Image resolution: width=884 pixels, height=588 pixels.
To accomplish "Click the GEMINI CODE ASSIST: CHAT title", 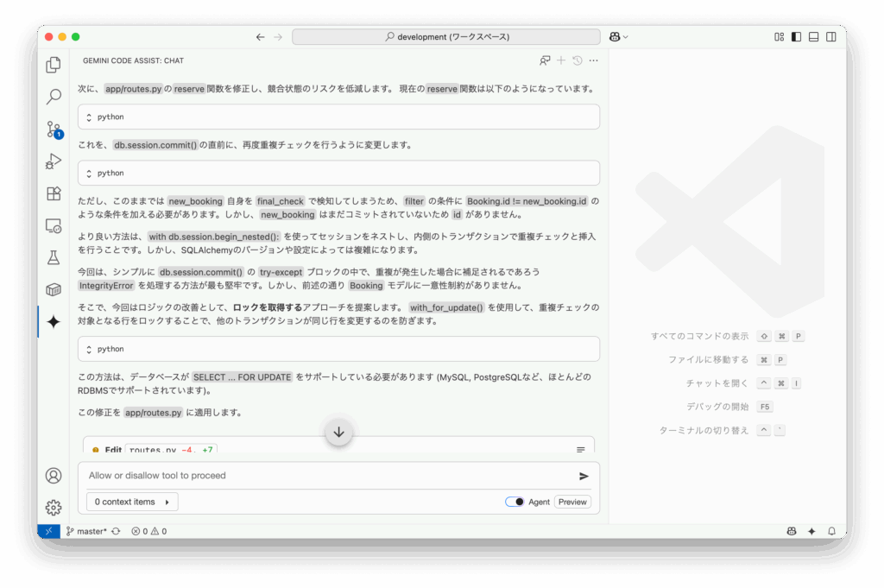I will (x=133, y=60).
